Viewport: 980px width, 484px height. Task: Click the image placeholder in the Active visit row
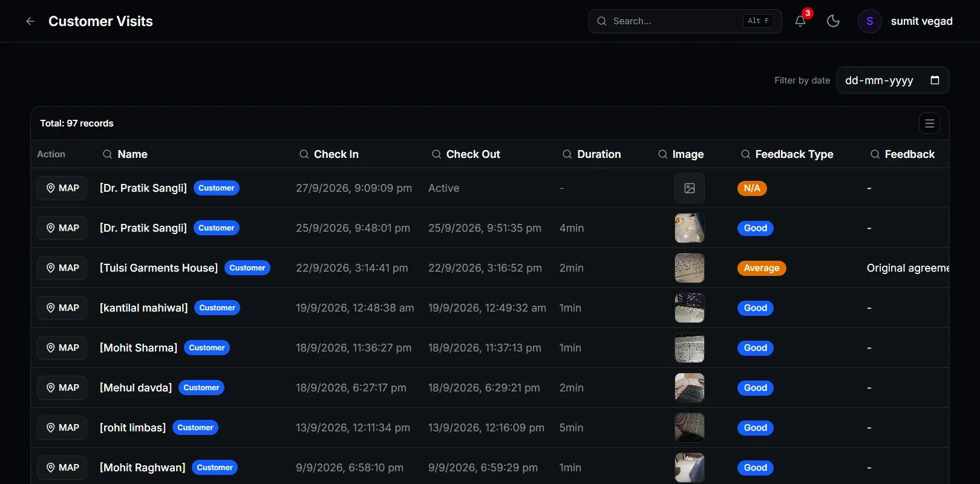pyautogui.click(x=690, y=188)
